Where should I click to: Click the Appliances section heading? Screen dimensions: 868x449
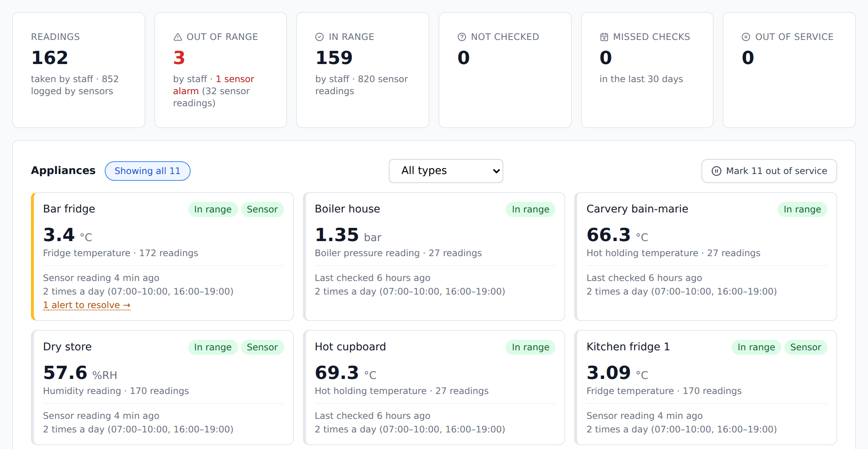click(x=63, y=171)
